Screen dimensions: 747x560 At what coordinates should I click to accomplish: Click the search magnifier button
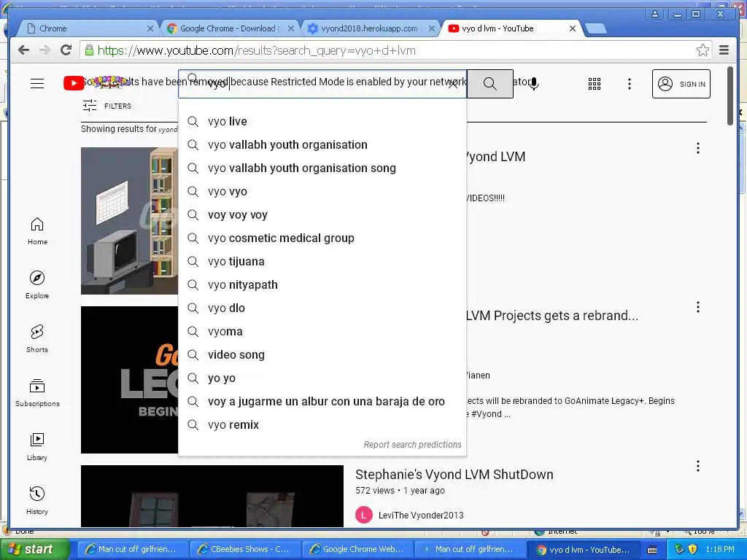489,84
